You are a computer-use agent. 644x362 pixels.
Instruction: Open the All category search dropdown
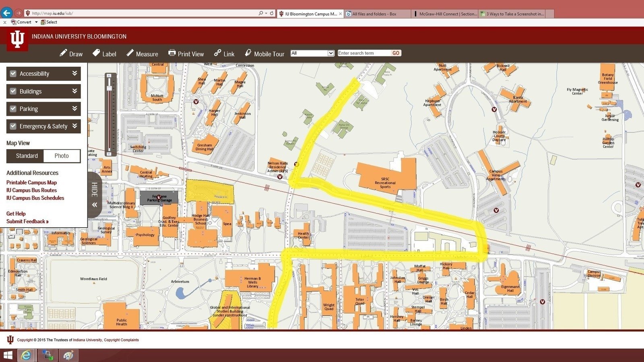(312, 53)
